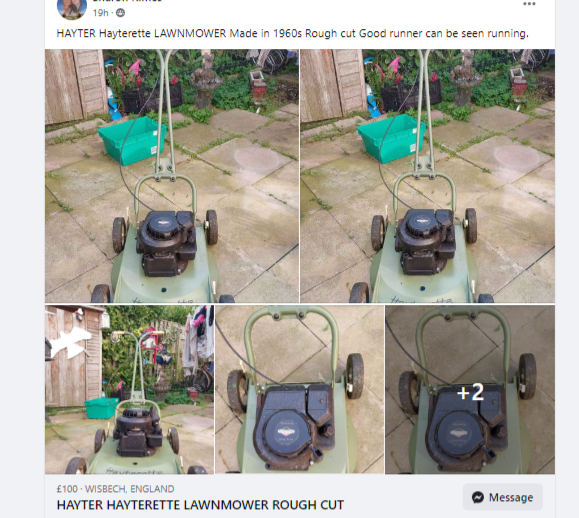Open the poster's profile picture avatar
Image resolution: width=579 pixels, height=518 pixels.
(72, 7)
